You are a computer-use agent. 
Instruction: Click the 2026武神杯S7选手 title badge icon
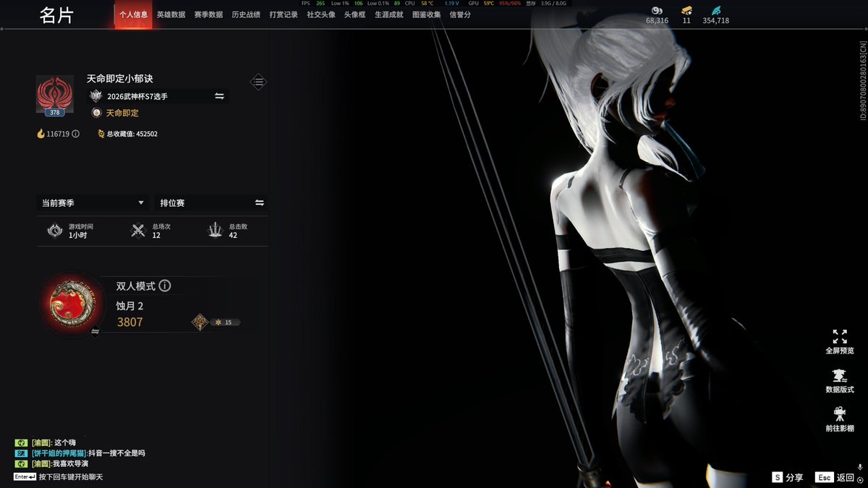tap(95, 96)
